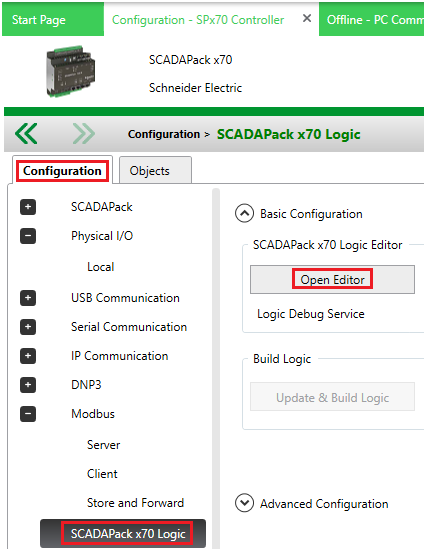Collapse the Modbus tree node

28,414
